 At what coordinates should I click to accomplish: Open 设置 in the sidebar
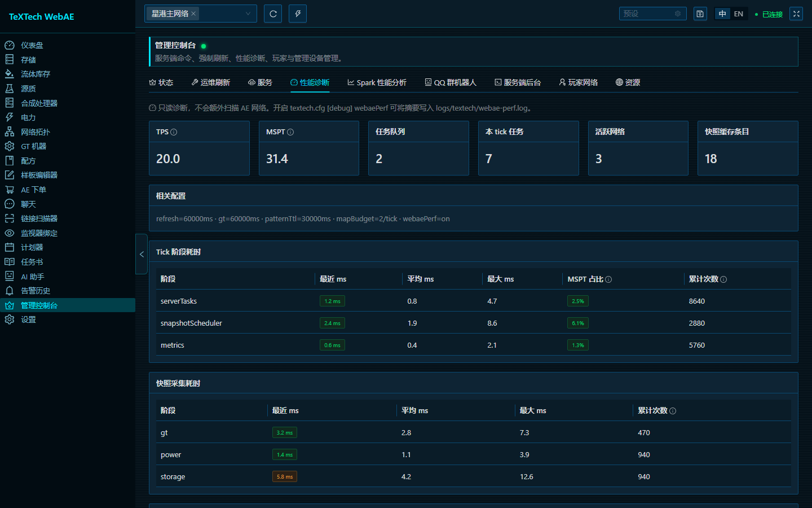[x=68, y=319]
